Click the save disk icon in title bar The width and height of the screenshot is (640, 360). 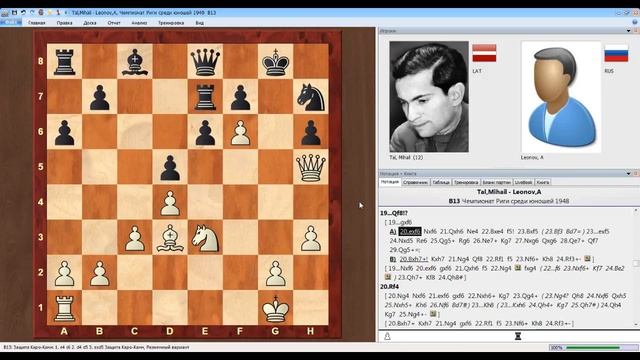pyautogui.click(x=14, y=13)
